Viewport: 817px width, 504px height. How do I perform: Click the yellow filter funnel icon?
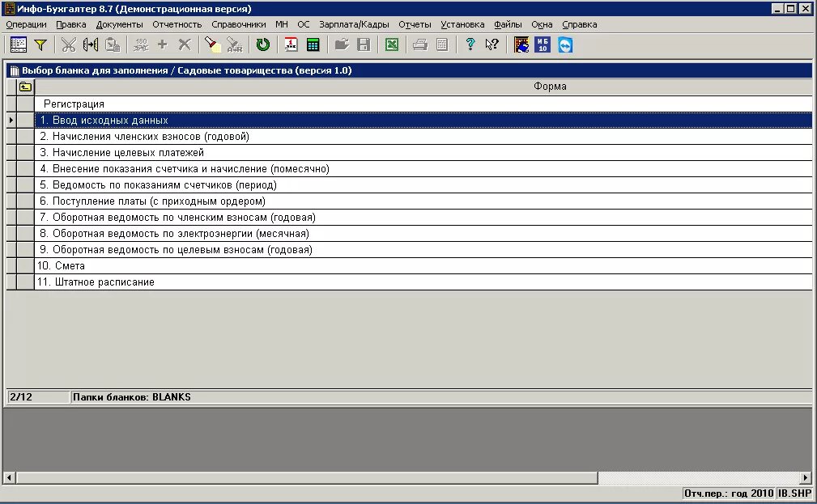pos(40,44)
